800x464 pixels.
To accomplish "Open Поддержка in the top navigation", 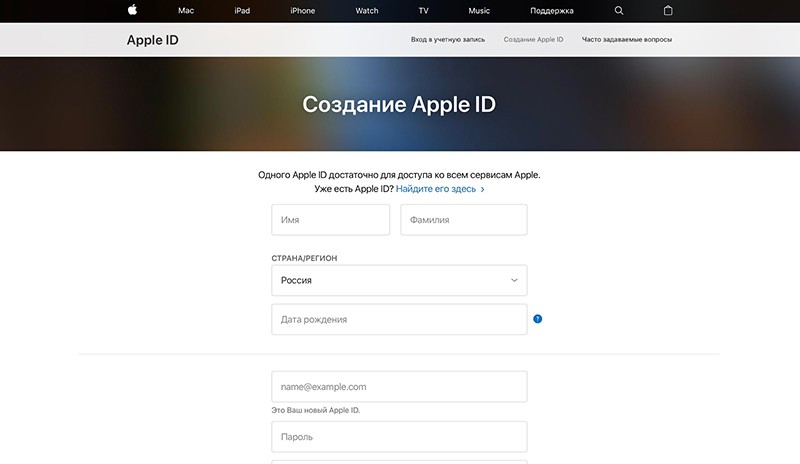I will coord(552,11).
